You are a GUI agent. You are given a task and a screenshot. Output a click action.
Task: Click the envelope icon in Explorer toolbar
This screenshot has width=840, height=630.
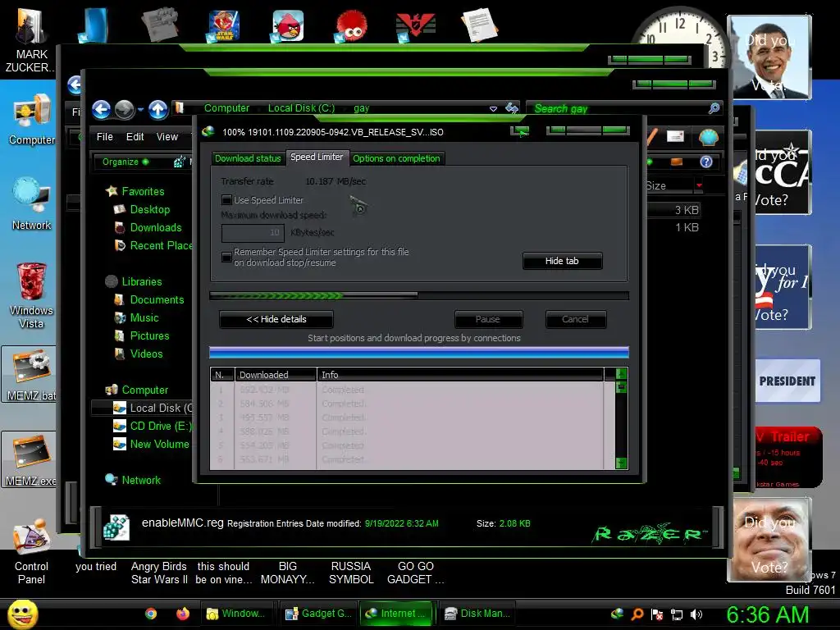[x=675, y=137]
